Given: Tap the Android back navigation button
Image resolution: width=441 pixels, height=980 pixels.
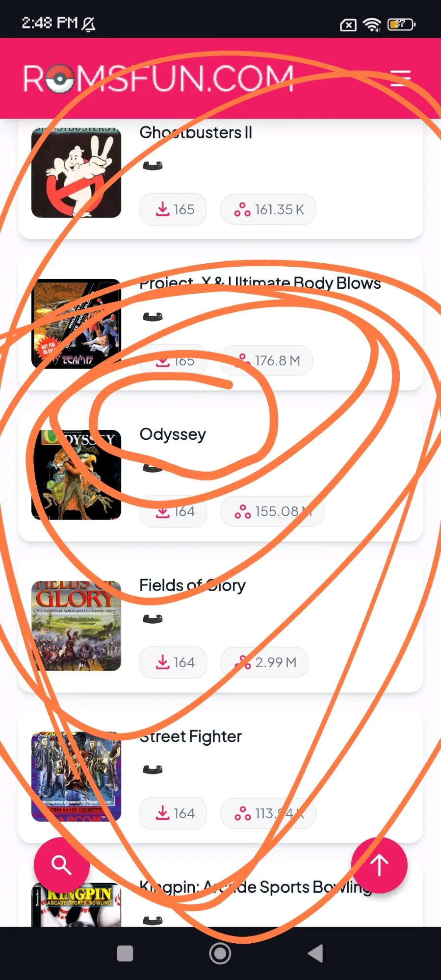Looking at the screenshot, I should tap(315, 954).
